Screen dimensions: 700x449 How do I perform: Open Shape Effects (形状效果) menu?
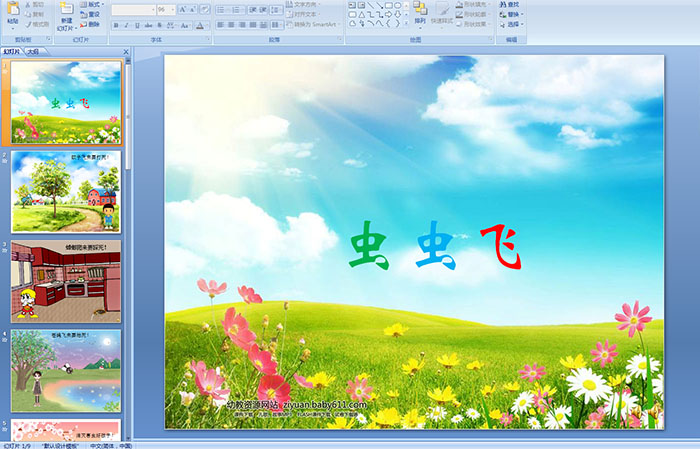[x=473, y=24]
